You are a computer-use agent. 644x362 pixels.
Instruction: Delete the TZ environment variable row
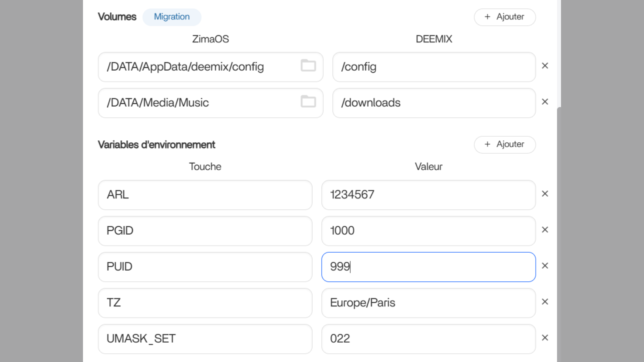545,302
